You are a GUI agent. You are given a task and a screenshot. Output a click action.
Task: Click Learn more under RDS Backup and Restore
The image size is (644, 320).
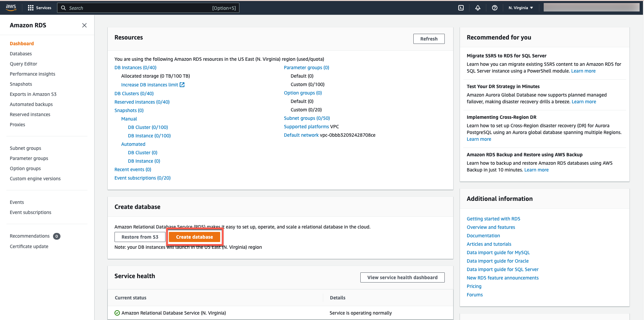click(536, 170)
